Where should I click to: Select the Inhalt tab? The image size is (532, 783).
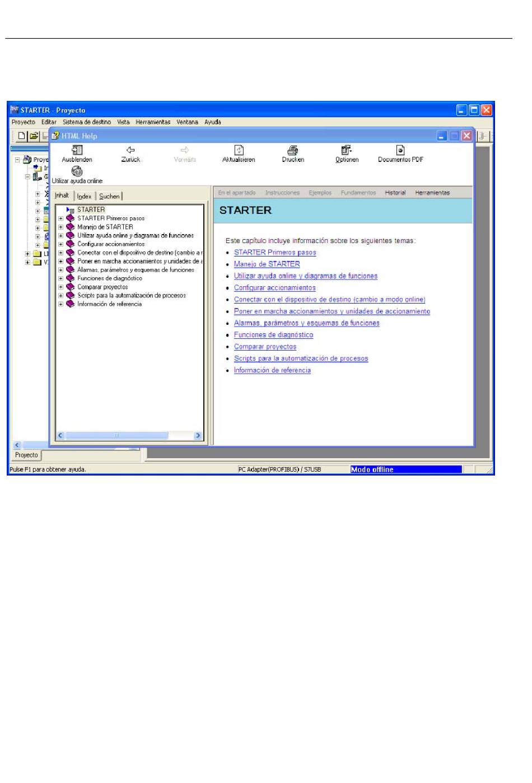coord(62,195)
